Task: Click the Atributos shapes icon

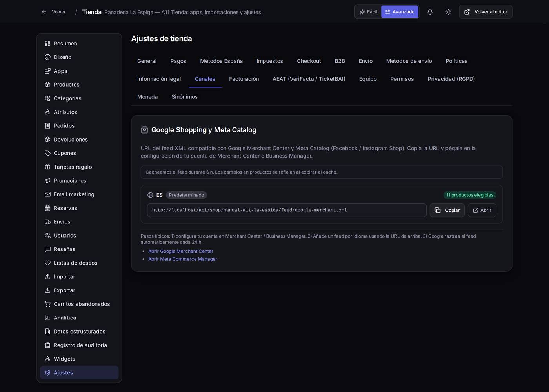Action: click(47, 112)
